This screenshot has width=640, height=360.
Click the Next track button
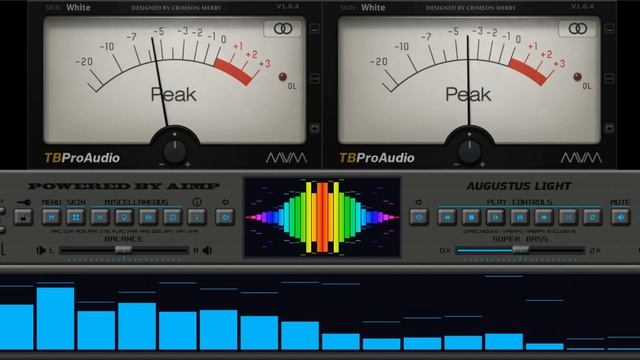pyautogui.click(x=544, y=217)
